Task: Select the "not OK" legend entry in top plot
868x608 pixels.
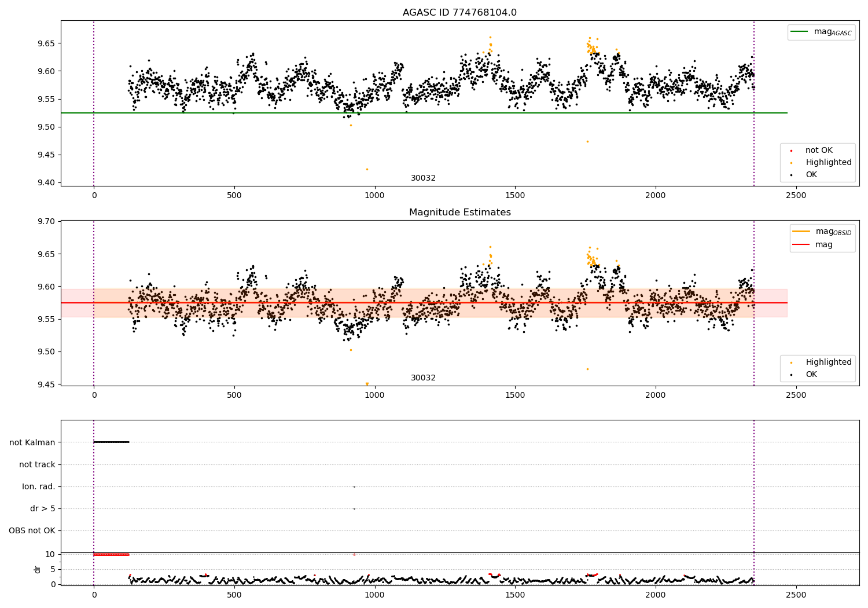Action: point(819,151)
